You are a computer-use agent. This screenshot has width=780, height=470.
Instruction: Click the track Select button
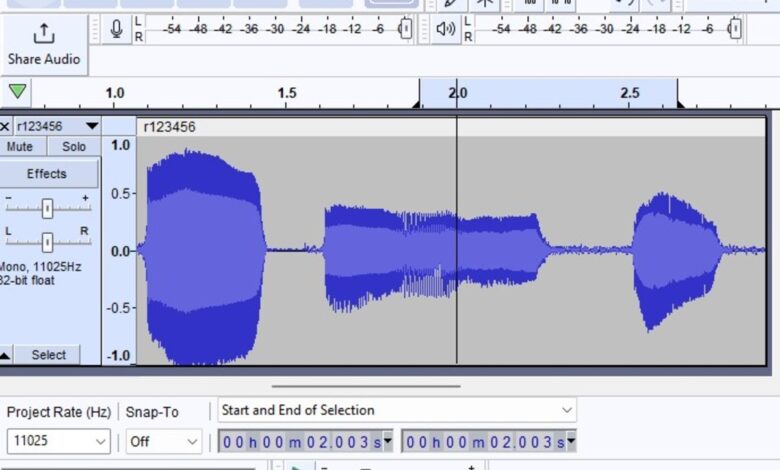coord(48,355)
